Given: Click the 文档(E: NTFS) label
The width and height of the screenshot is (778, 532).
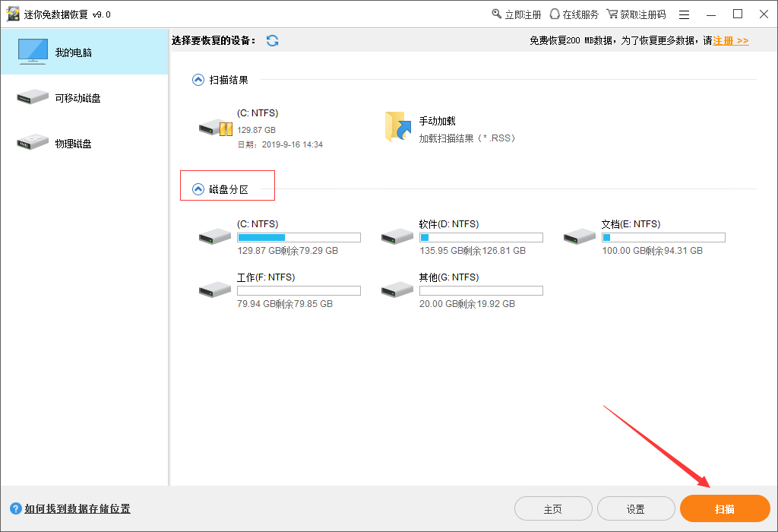Looking at the screenshot, I should [631, 224].
